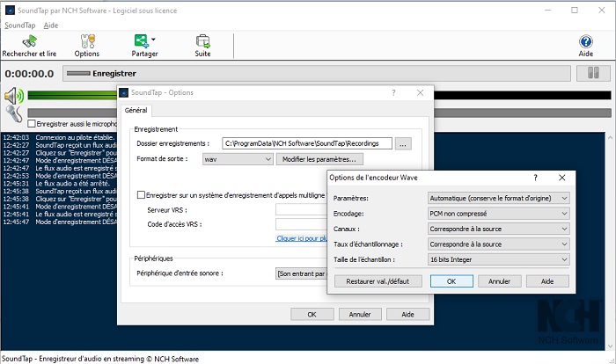The height and width of the screenshot is (364, 616).
Task: Open the Options tools icon in toolbar
Action: [x=87, y=40]
